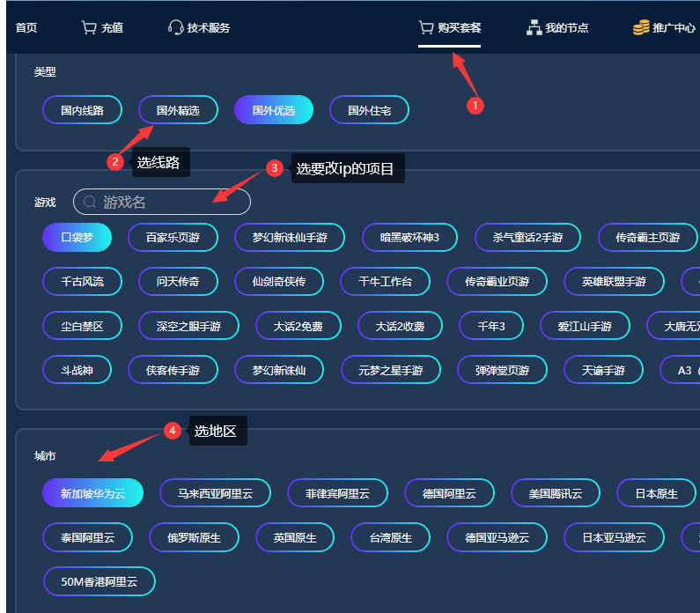Open the 我的节点 menu item
The height and width of the screenshot is (613, 700).
566,27
